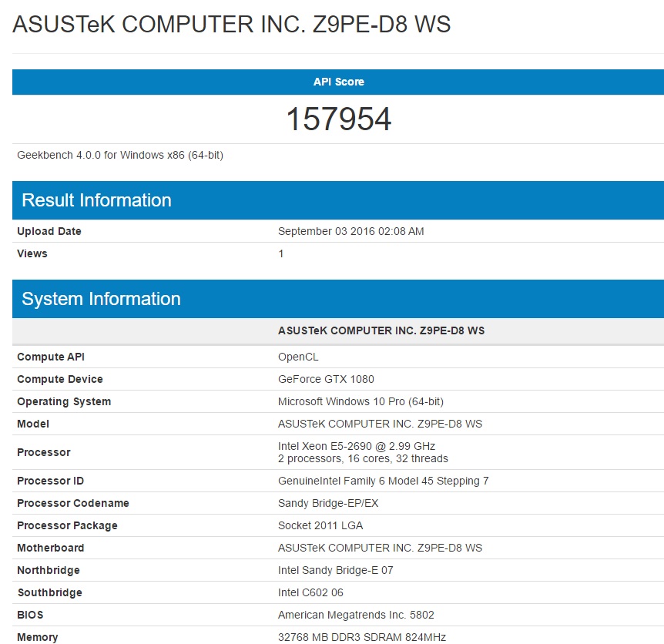Select 2 processors, 16 cores, 32 threads text
The image size is (664, 644).
pyautogui.click(x=363, y=458)
